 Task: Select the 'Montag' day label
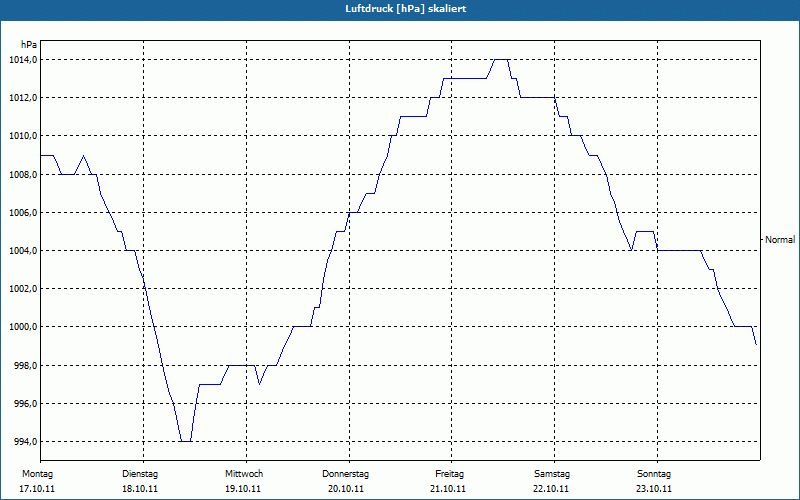coord(37,474)
